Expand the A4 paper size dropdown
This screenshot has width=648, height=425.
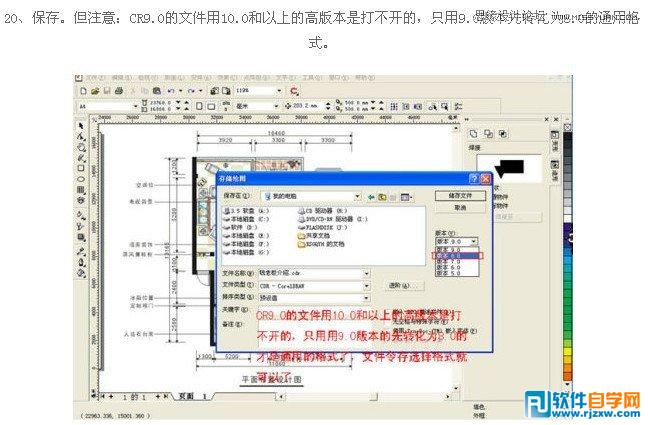135,106
